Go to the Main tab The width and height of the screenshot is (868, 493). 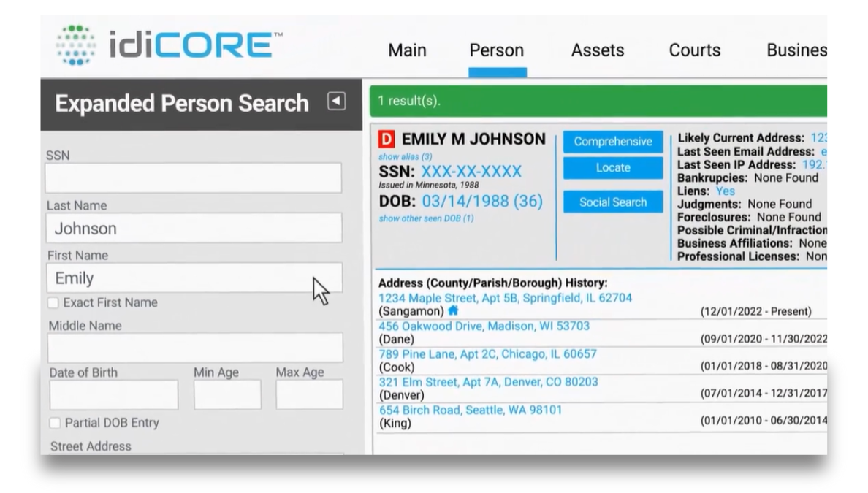click(407, 50)
